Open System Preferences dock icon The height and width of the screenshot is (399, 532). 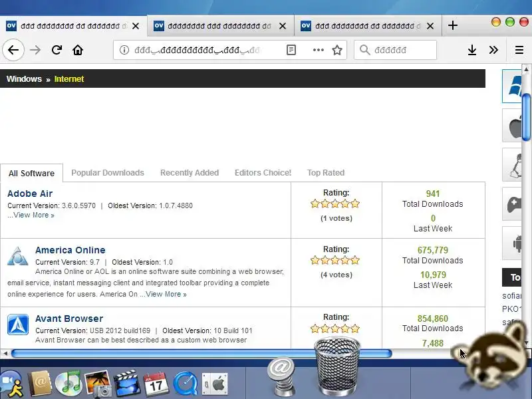(x=215, y=384)
